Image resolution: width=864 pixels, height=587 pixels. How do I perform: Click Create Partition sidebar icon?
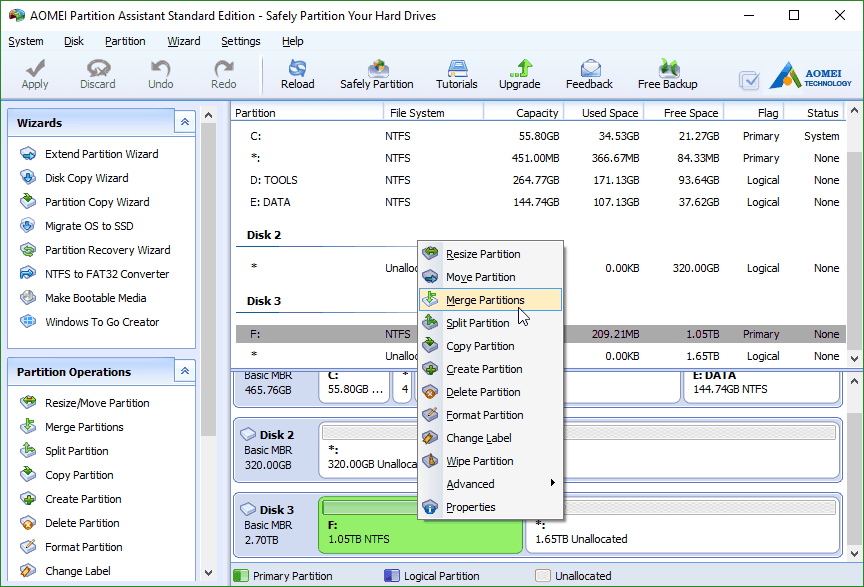tap(28, 498)
